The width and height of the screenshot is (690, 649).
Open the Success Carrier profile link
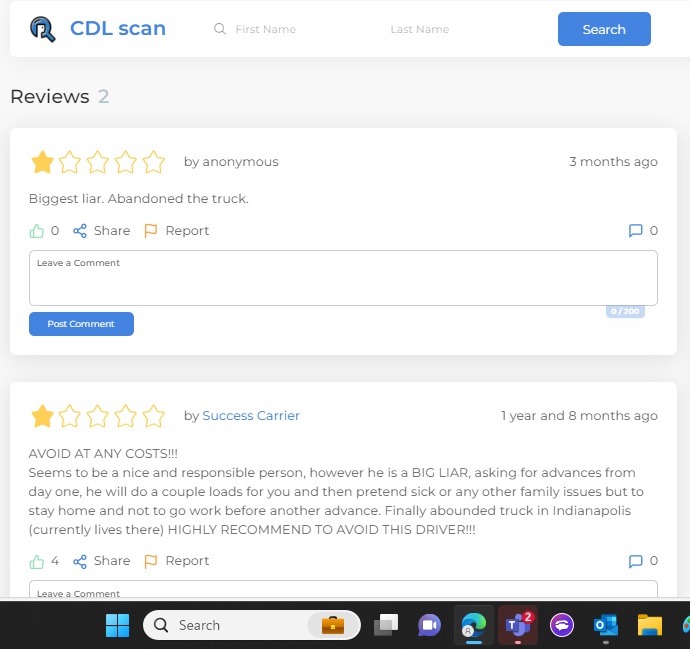251,416
